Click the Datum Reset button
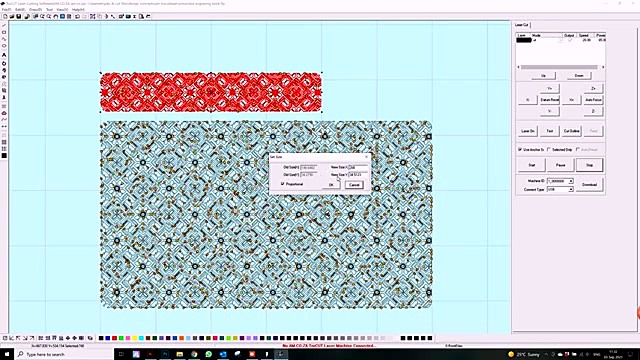 click(549, 100)
